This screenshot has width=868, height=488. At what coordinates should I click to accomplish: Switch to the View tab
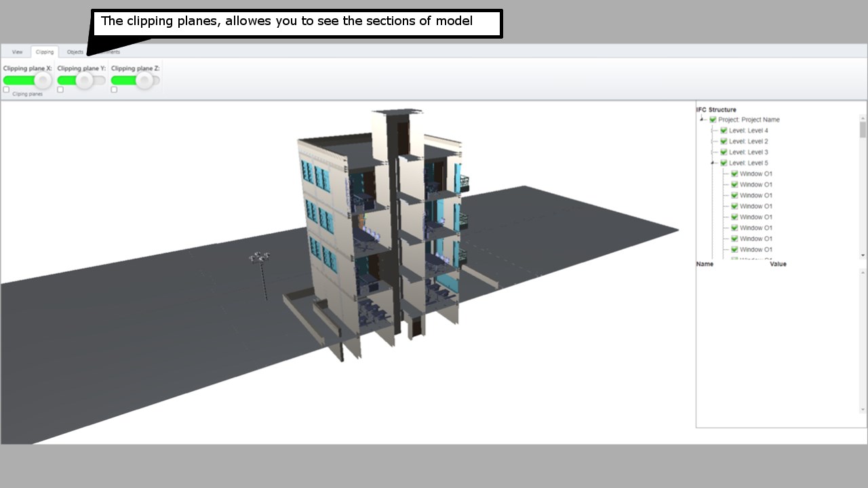[x=17, y=52]
